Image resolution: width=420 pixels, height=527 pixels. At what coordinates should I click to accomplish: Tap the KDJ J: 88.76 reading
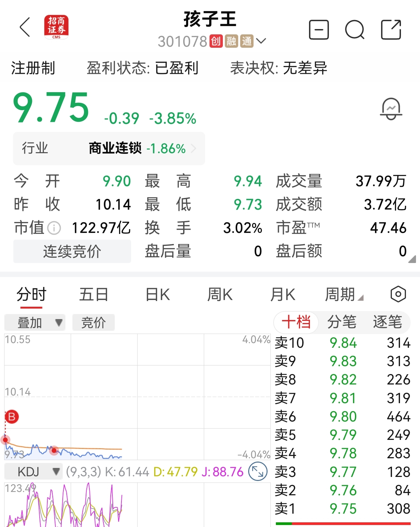pos(223,472)
